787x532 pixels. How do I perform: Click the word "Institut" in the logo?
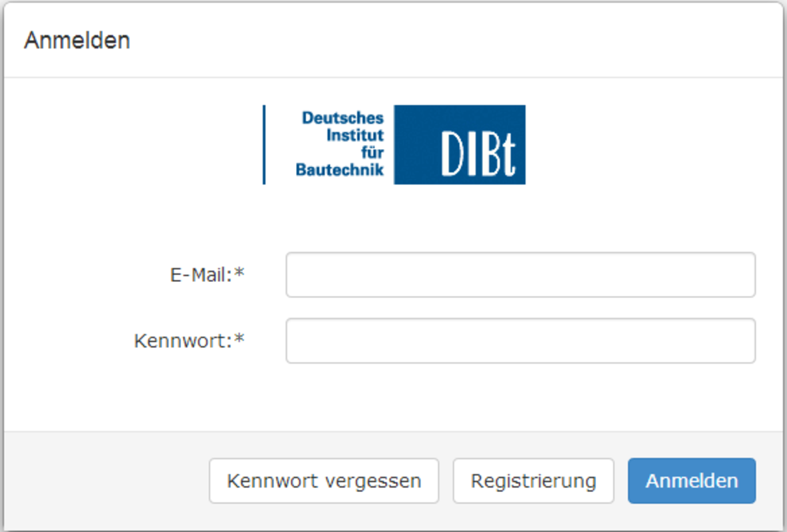click(x=355, y=136)
